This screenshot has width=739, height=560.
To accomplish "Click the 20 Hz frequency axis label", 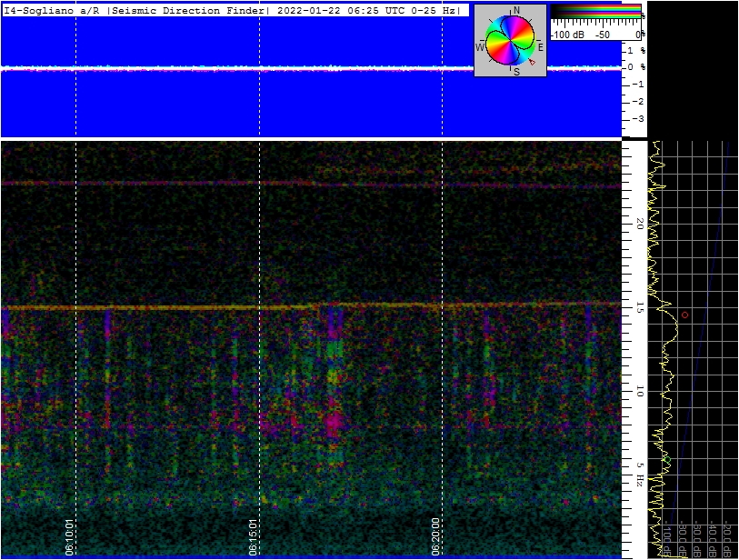I will (639, 223).
